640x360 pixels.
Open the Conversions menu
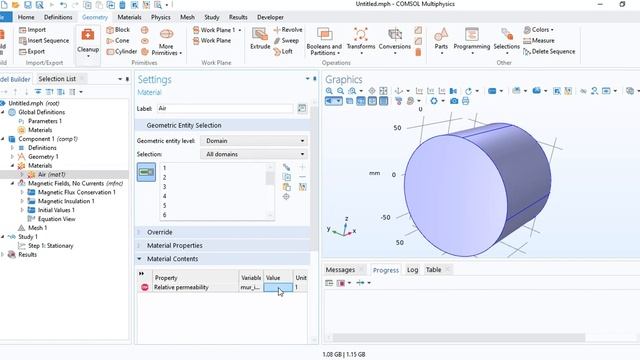395,41
